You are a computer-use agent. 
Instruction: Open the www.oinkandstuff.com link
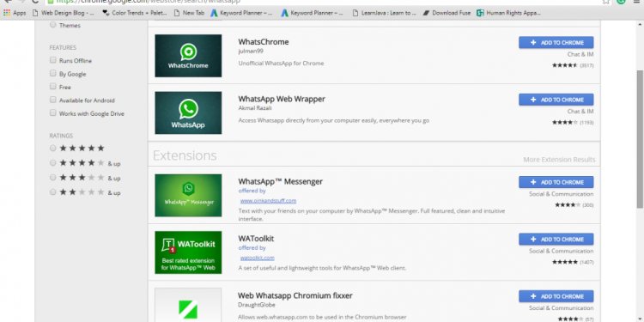[x=268, y=201]
